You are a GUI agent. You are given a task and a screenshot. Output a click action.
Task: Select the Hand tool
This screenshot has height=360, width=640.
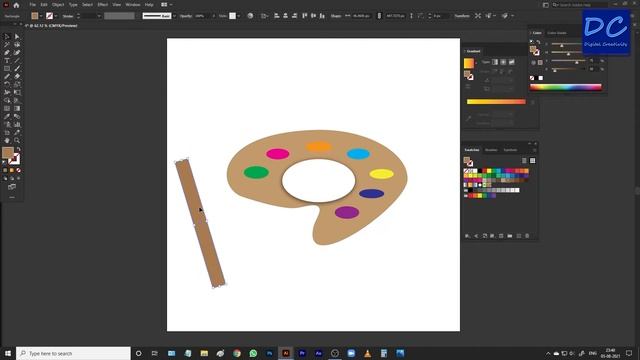coord(7,140)
